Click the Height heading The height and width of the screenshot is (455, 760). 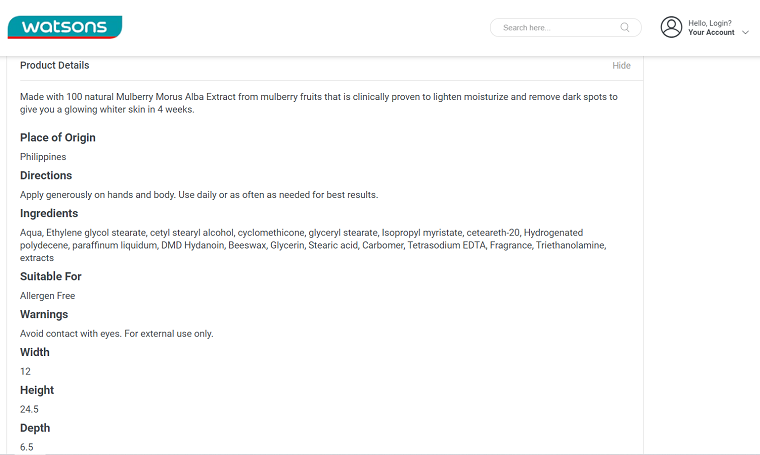(37, 390)
